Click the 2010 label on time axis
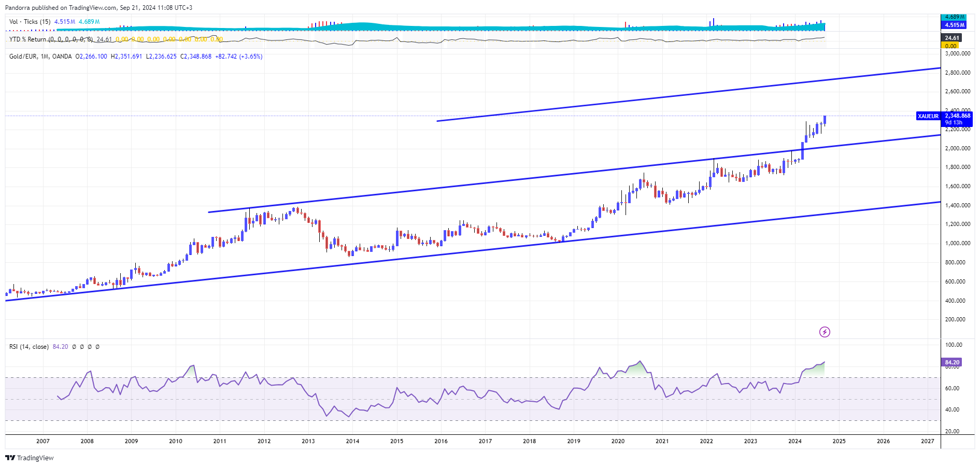This screenshot has height=467, width=980. point(176,441)
